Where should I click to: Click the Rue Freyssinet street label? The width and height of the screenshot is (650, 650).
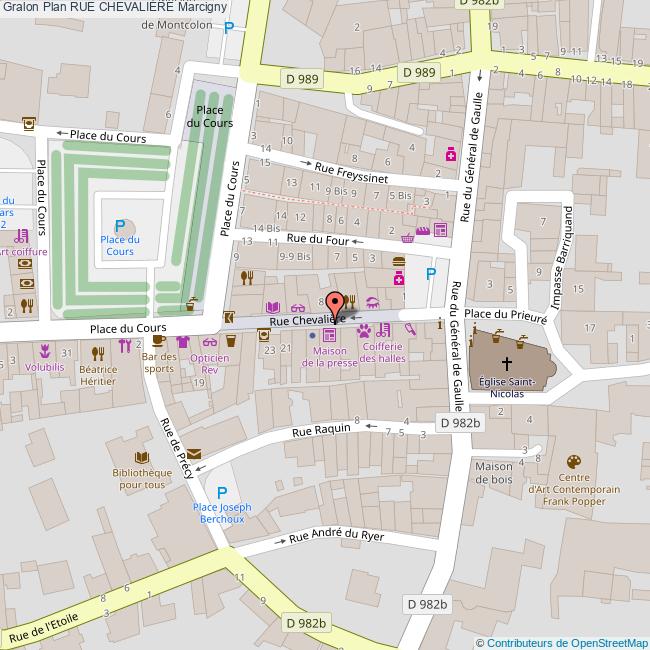coord(346,173)
